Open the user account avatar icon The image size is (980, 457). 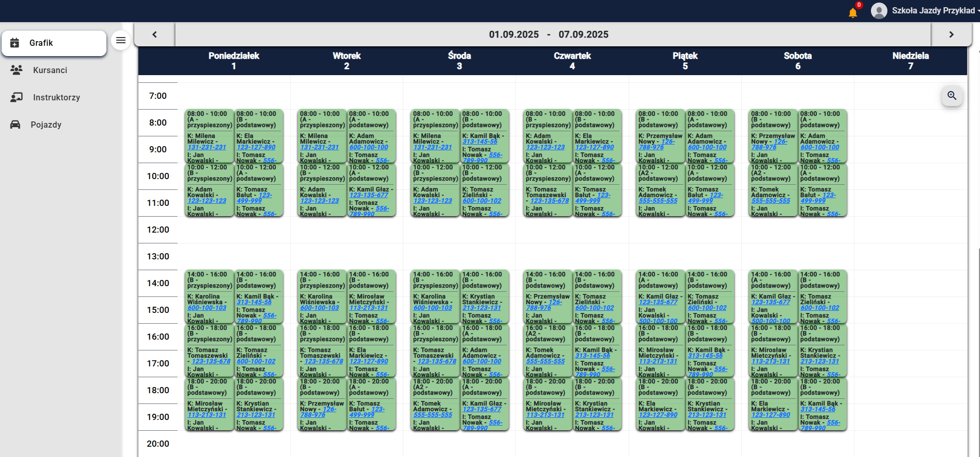pos(879,11)
